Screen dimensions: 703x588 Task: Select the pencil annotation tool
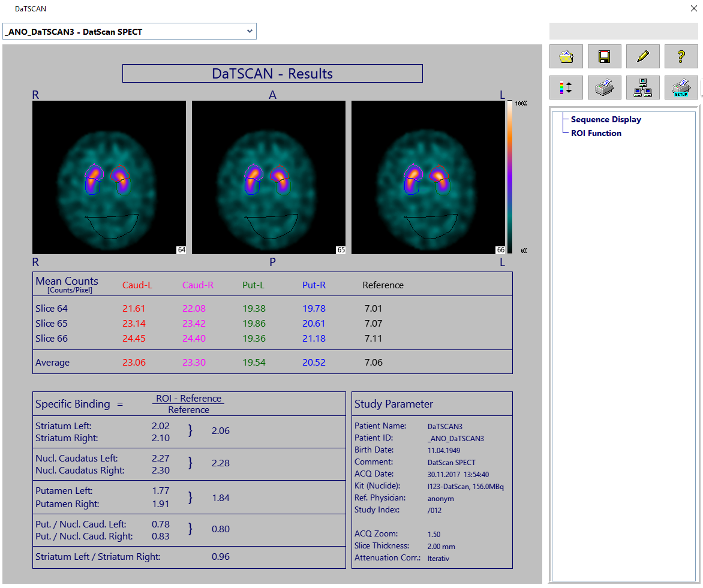click(x=642, y=56)
